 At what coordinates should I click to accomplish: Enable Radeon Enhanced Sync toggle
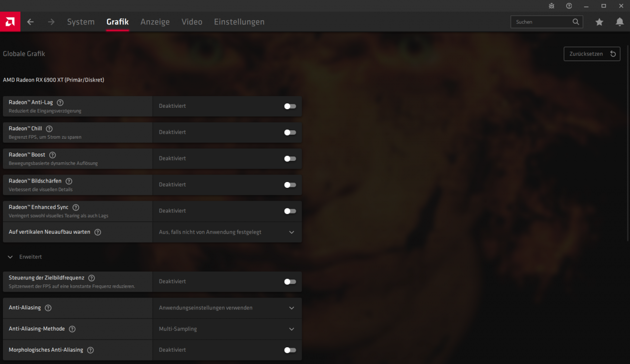290,211
